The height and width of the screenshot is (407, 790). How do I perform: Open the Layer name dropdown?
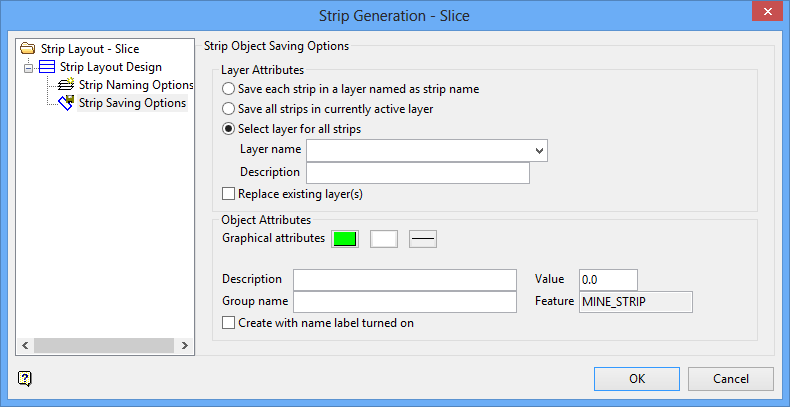point(540,150)
